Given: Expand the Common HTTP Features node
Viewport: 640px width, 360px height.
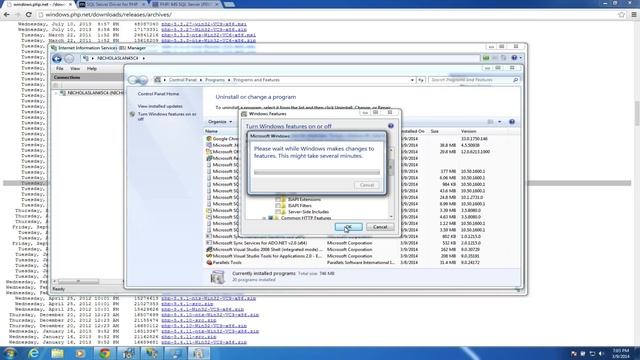Looking at the screenshot, I should tap(264, 218).
